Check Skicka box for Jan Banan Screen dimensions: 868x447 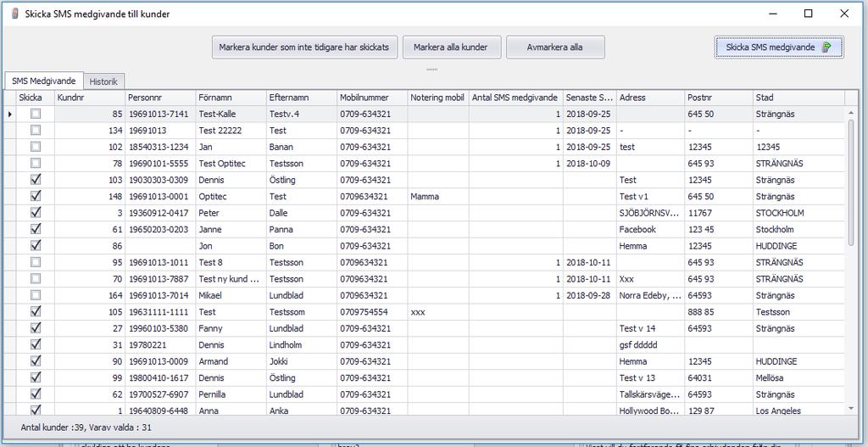tap(36, 148)
